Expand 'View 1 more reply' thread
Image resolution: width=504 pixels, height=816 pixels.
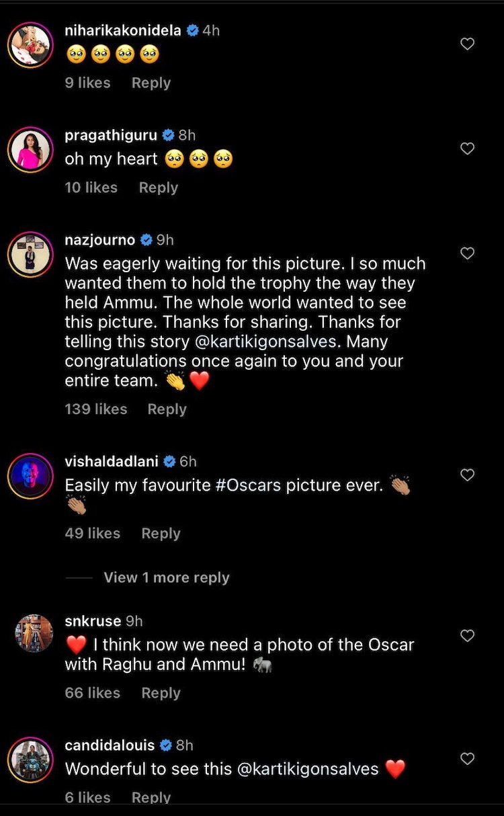click(x=166, y=577)
